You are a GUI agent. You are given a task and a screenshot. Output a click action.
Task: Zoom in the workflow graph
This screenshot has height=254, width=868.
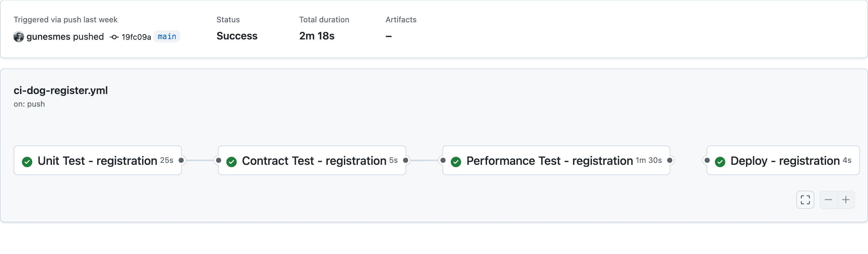(846, 200)
